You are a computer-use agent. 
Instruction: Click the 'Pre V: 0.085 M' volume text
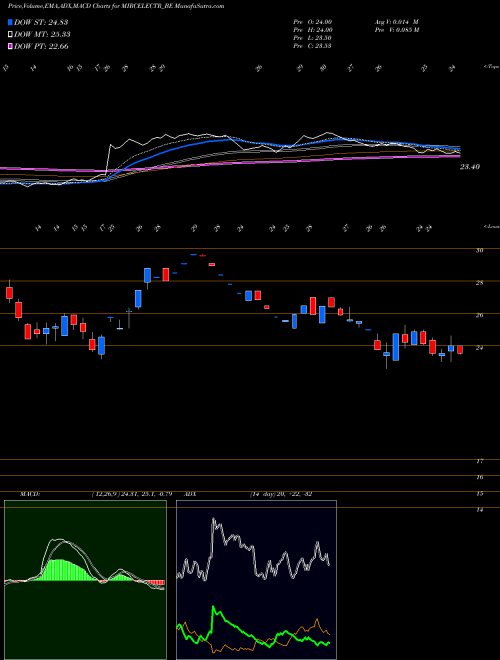(396, 30)
